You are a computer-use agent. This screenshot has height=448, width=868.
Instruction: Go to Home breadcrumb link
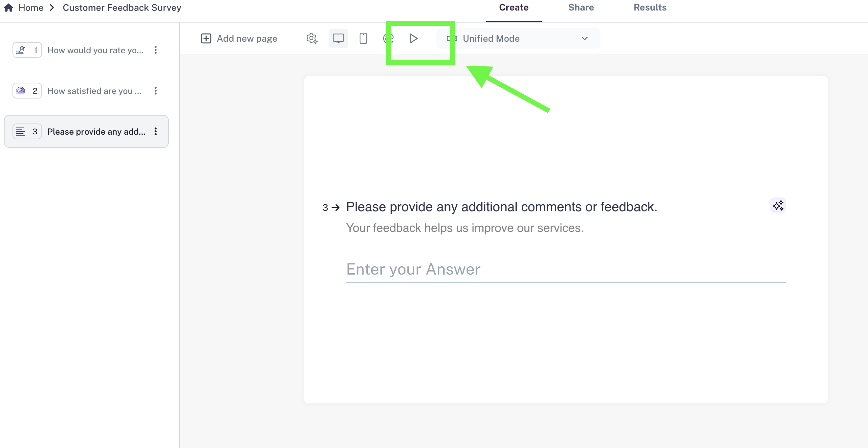click(31, 8)
